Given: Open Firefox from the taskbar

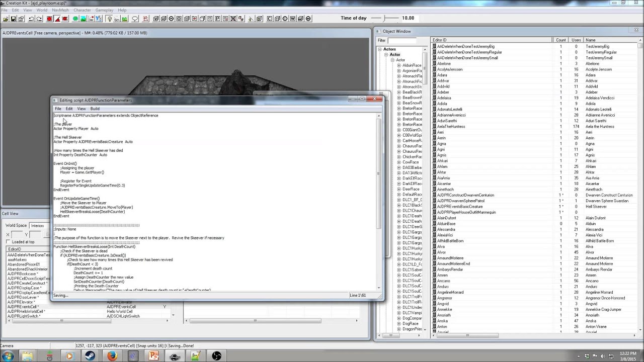Looking at the screenshot, I should 112,356.
